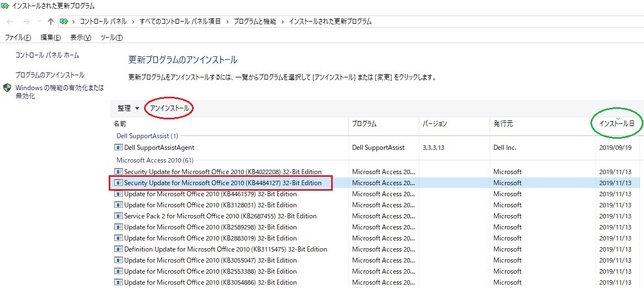Open the ファイル(F) menu
644x288 pixels.
[x=18, y=38]
